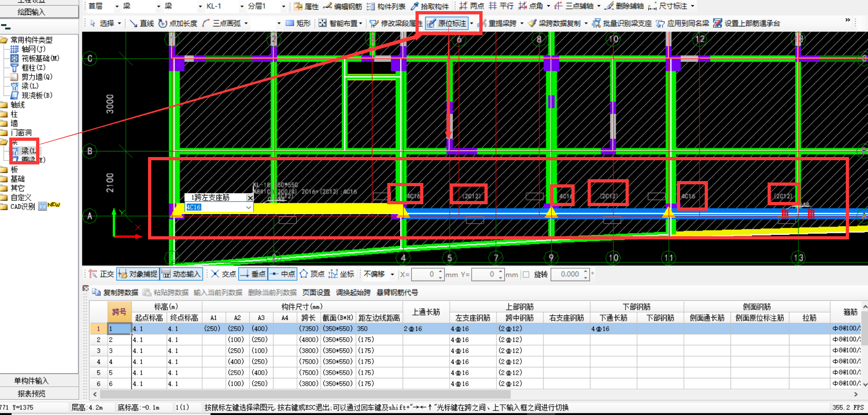Activate the 尺寸标注 dimension tool
The image size is (868, 415).
coord(668,6)
